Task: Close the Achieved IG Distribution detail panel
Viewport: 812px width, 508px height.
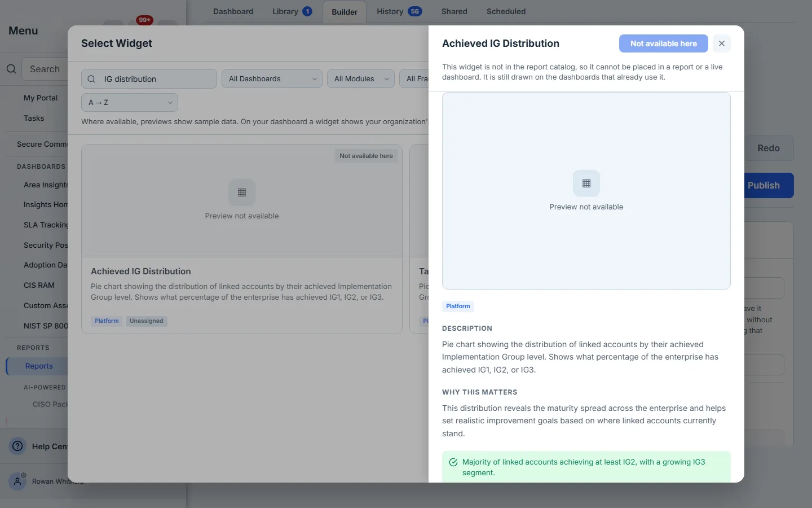Action: pyautogui.click(x=721, y=43)
